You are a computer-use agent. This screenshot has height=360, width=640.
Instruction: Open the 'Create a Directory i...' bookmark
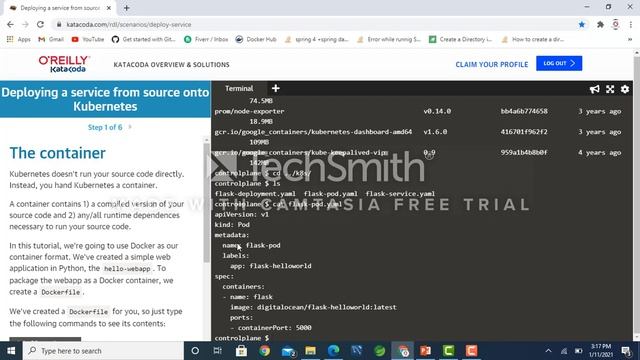(x=461, y=39)
